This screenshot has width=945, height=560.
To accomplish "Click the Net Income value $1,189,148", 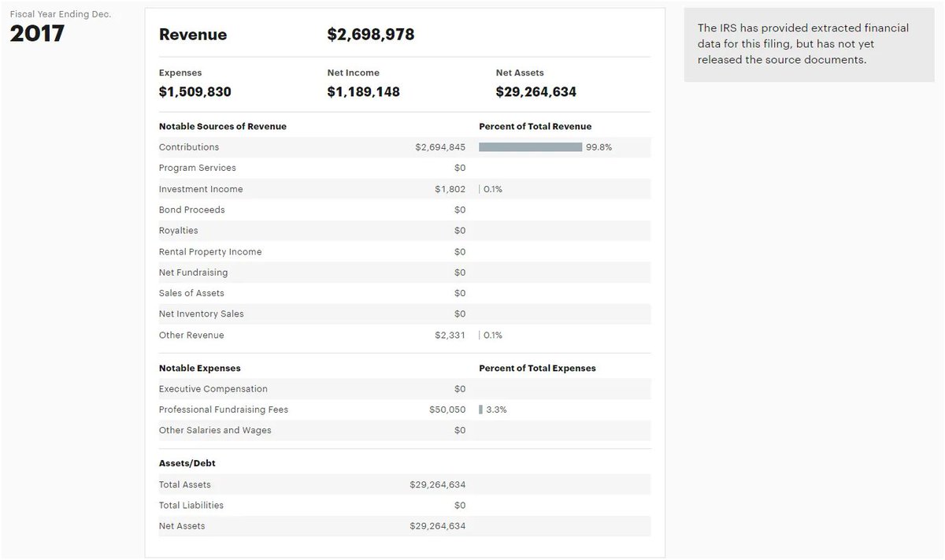I will tap(363, 92).
